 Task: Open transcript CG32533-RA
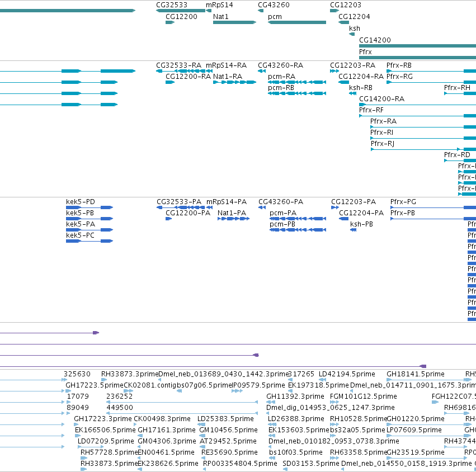tap(178, 65)
